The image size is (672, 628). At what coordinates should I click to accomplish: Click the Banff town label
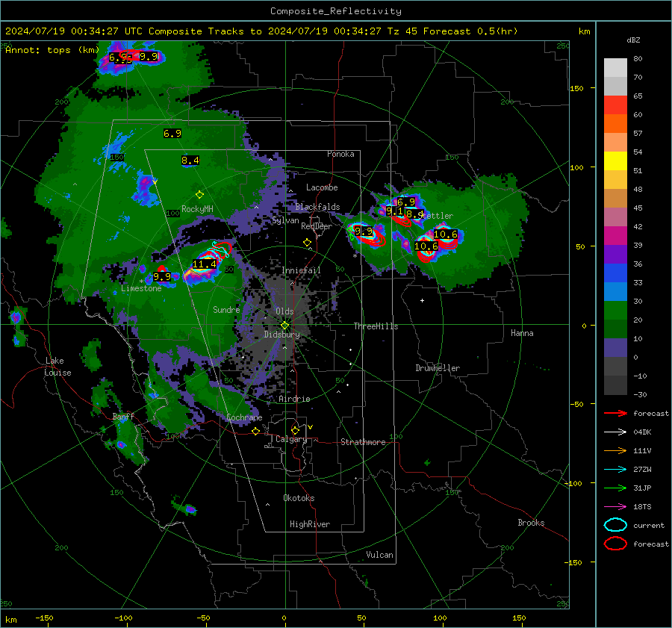(123, 416)
